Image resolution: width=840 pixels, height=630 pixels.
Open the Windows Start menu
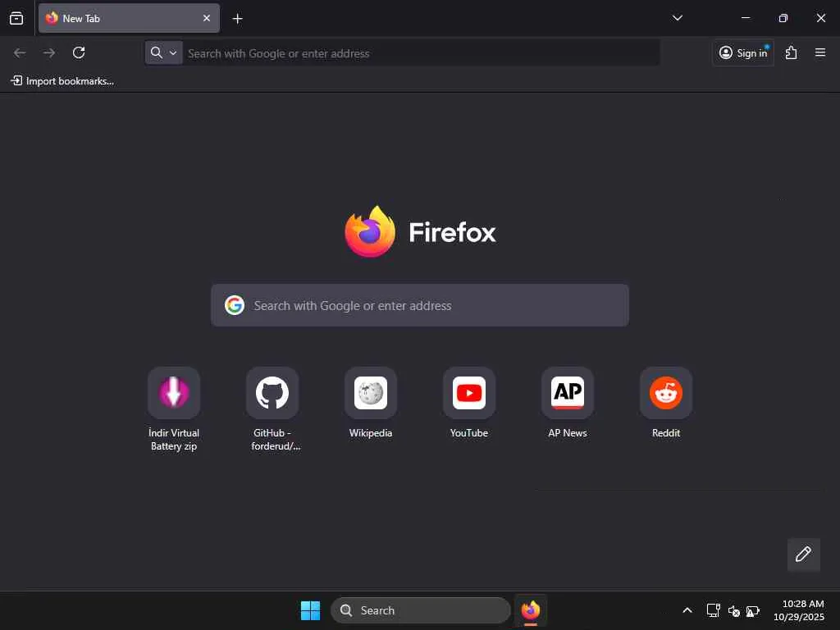[x=310, y=610]
